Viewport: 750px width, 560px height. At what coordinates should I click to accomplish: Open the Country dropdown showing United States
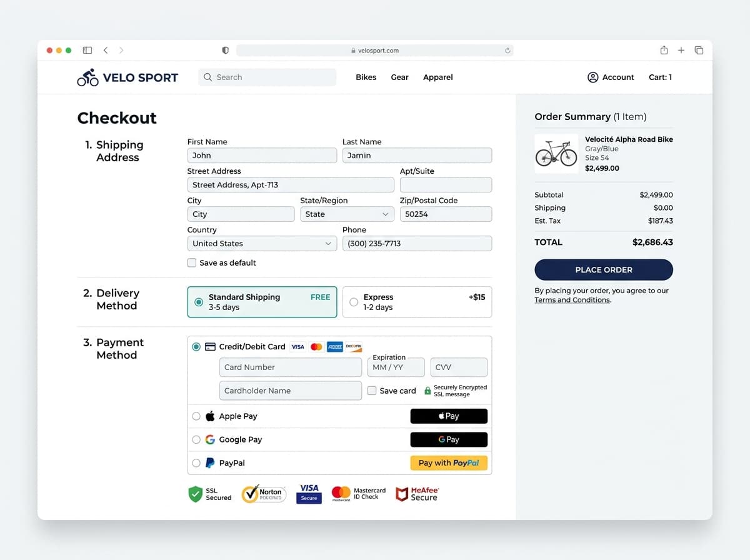click(x=262, y=244)
